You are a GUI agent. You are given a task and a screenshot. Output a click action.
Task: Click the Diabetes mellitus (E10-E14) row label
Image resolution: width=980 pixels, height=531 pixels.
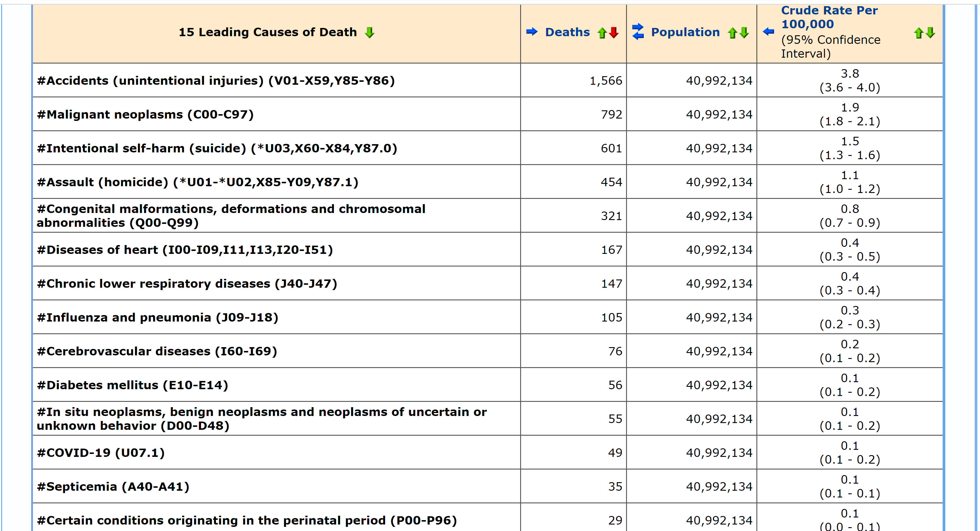(x=132, y=385)
